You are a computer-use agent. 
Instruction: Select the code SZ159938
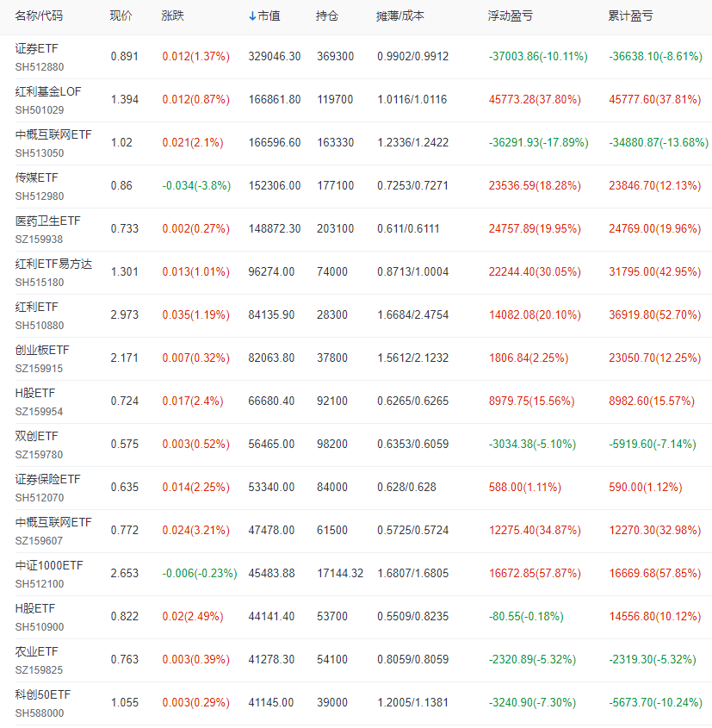(x=39, y=240)
